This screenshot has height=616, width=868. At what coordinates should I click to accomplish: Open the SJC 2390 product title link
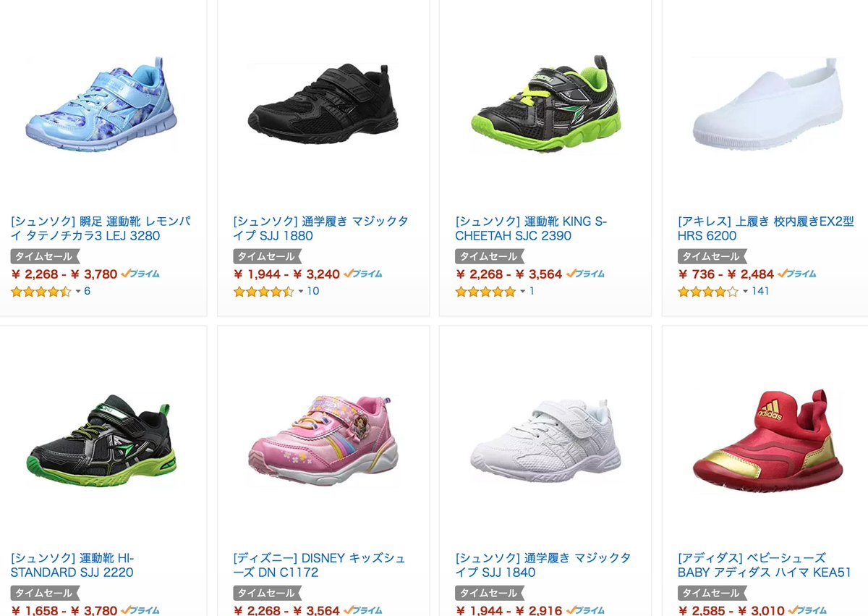(532, 229)
